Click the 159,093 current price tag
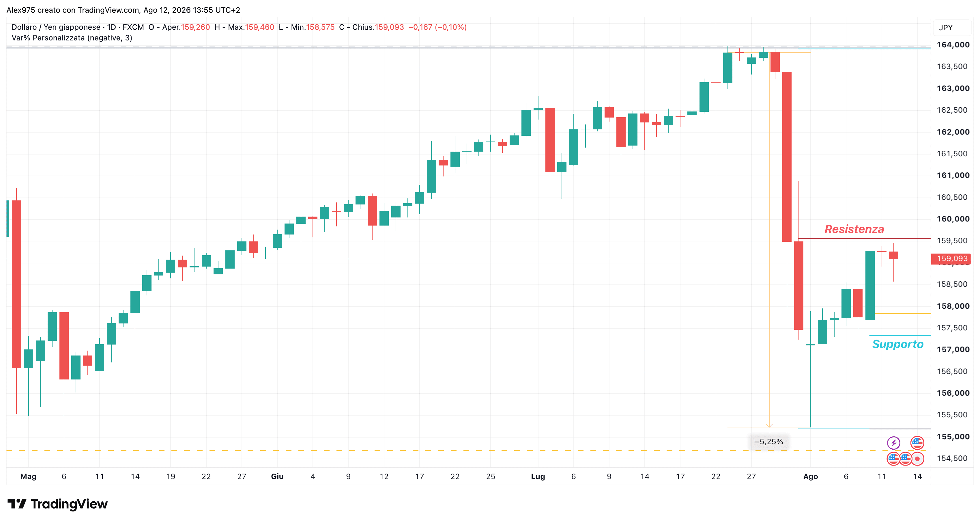 tap(951, 259)
